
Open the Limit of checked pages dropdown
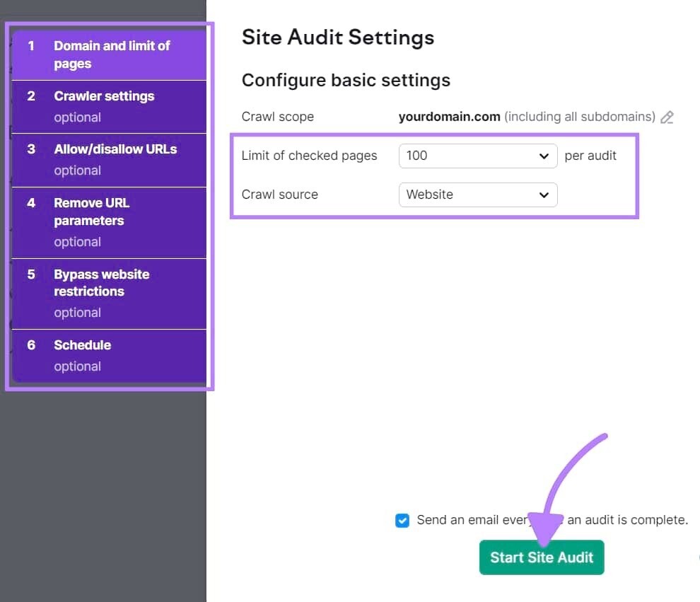478,156
